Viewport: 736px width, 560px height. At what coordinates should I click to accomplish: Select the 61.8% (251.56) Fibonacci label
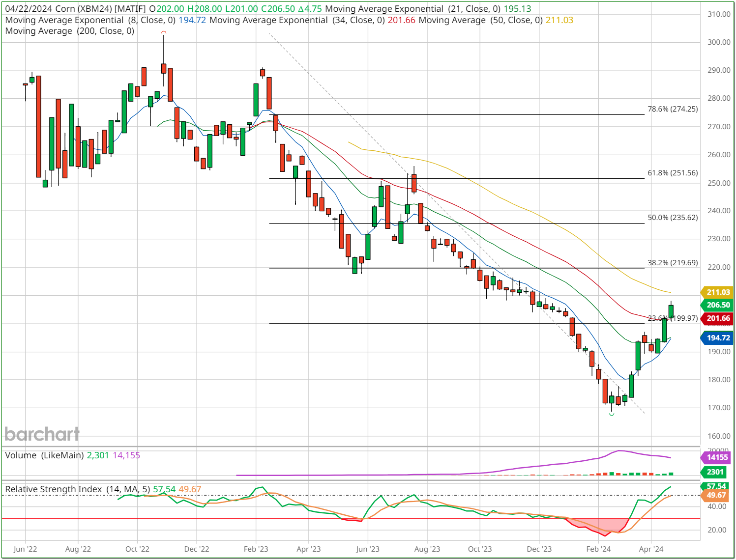click(672, 173)
